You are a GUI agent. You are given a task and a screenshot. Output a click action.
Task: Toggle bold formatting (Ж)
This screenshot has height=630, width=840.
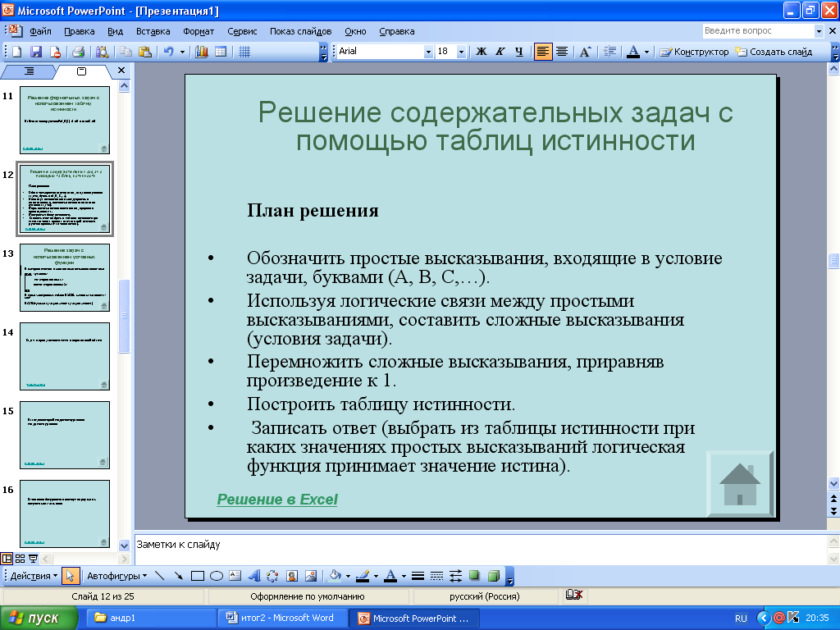[x=481, y=52]
